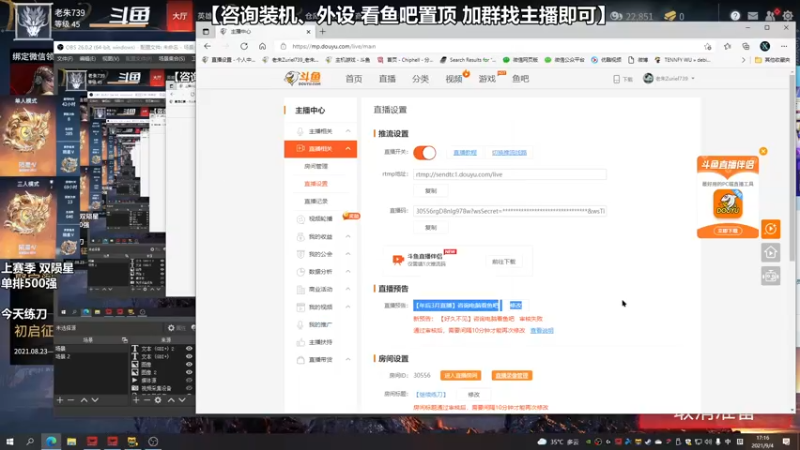800x450 pixels.
Task: Open the browser favorites list
Action: 727,46
